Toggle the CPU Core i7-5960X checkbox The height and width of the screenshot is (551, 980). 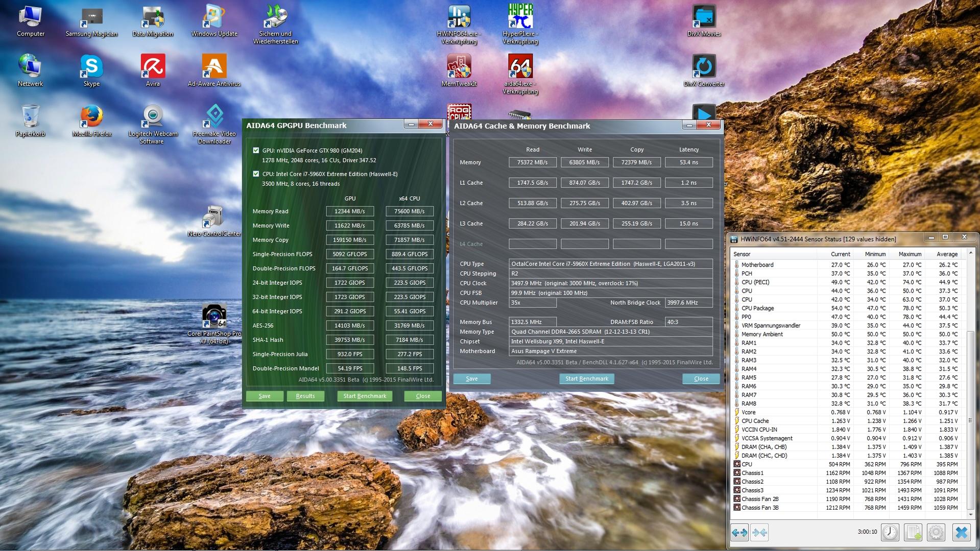pyautogui.click(x=256, y=174)
